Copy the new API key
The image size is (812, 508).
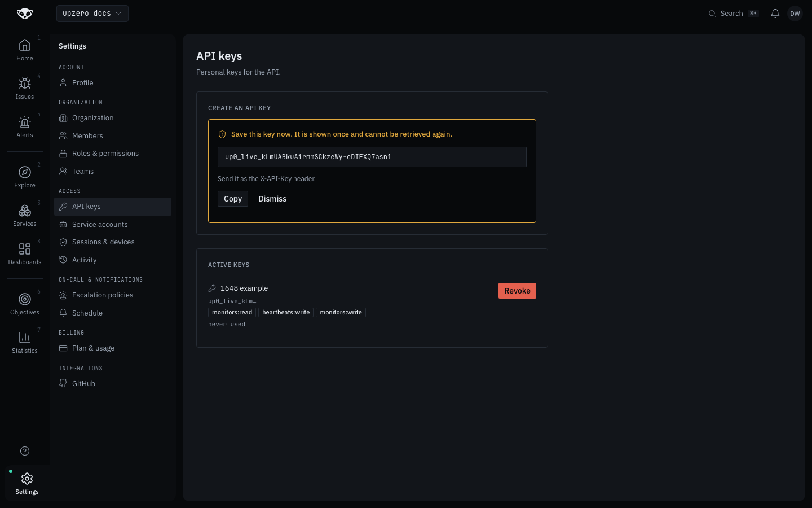click(x=233, y=199)
